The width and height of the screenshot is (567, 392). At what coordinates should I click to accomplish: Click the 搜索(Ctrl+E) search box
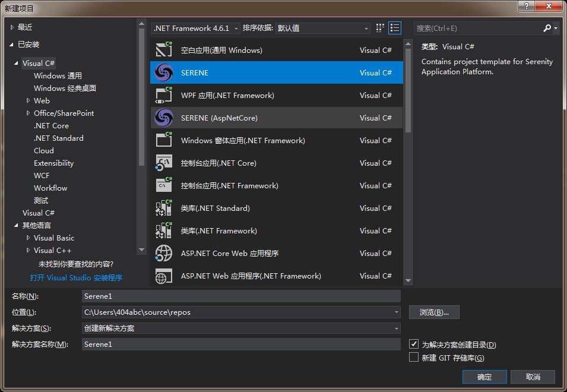click(x=477, y=28)
